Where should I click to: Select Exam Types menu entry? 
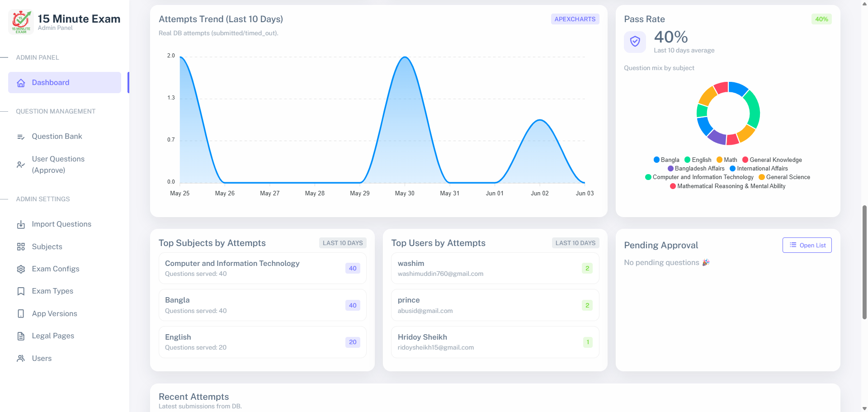point(65,291)
